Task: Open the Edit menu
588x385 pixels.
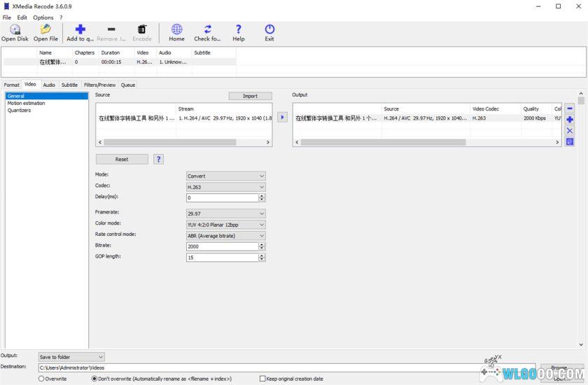Action: (22, 17)
